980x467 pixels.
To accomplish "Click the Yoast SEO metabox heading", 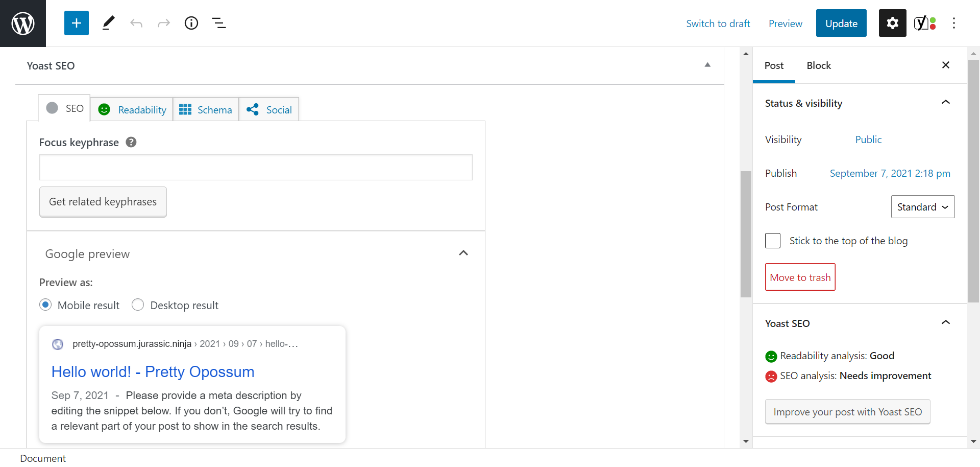I will 51,65.
